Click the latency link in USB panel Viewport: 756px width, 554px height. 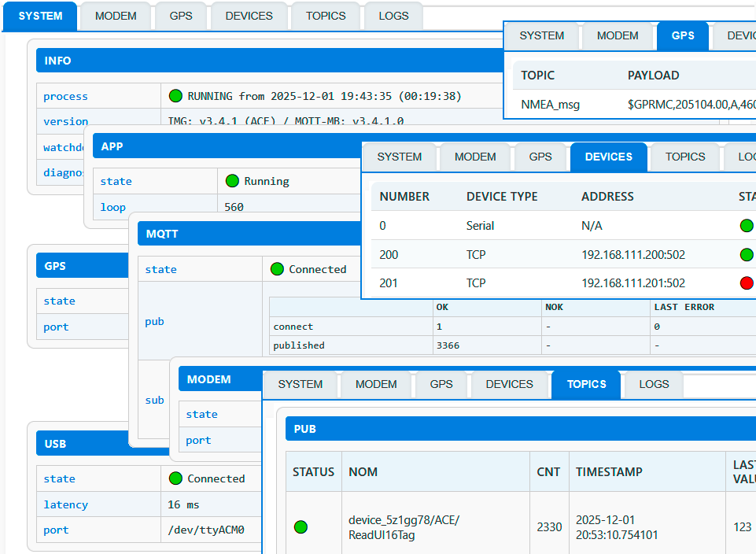pos(66,504)
